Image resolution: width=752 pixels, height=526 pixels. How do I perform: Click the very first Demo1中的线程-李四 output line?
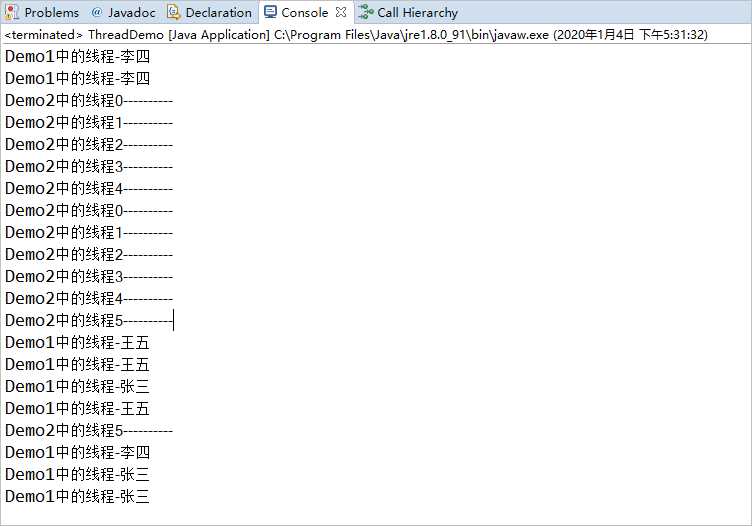[78, 57]
